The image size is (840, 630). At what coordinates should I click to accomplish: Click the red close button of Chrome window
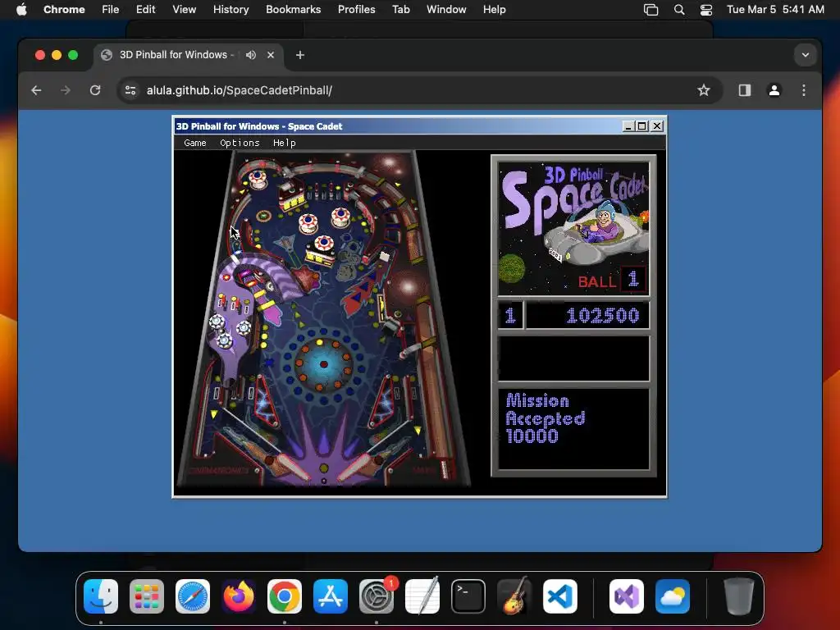[39, 55]
